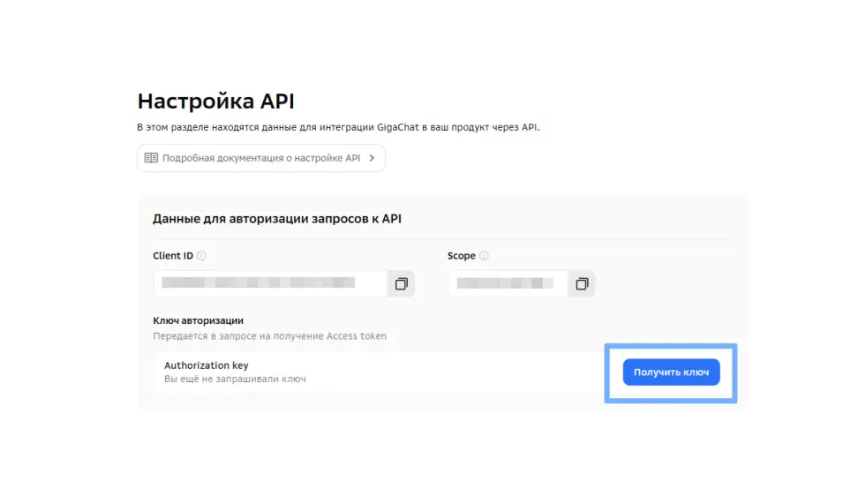Click the "Передается в запросе" Access token hint

pos(269,335)
